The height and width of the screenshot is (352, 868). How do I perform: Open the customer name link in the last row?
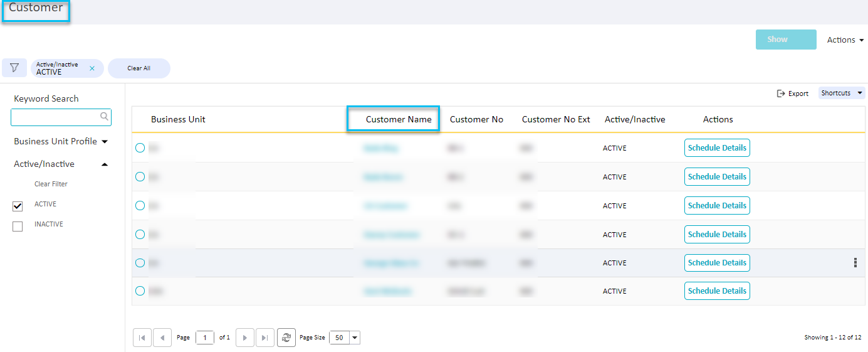coord(387,292)
